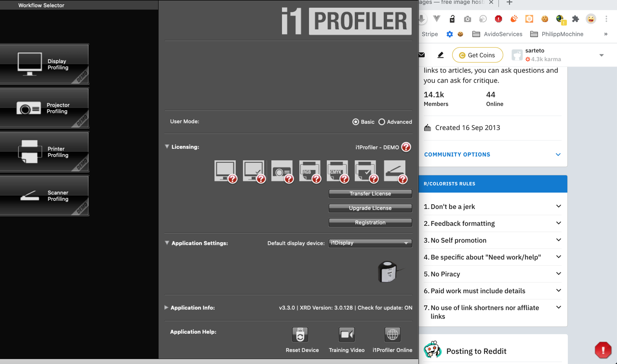Open the cookie extension in browser toolbar

[x=545, y=19]
